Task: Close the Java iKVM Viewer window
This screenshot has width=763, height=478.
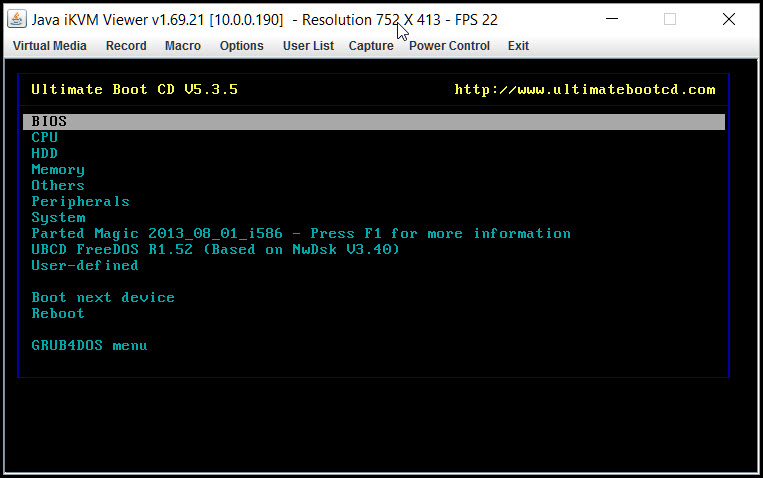Action: click(728, 19)
